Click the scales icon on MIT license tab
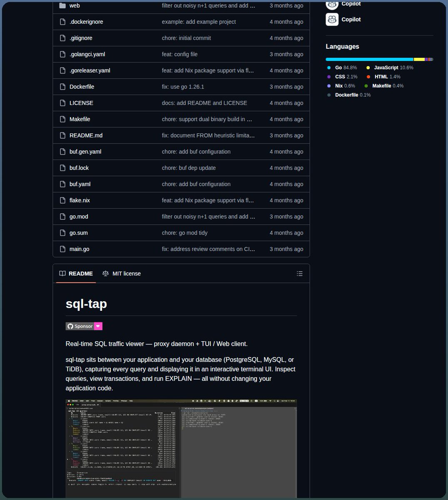 click(x=105, y=274)
